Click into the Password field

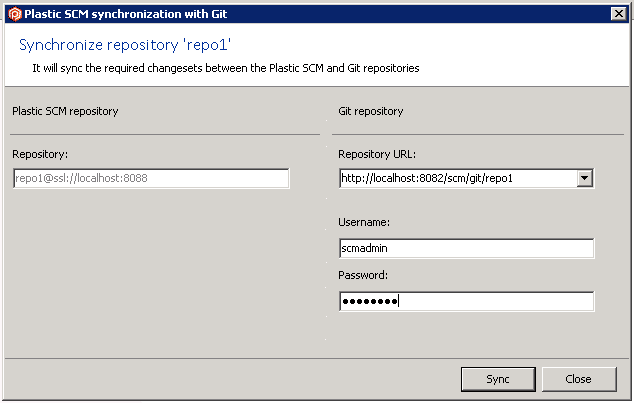pos(466,301)
